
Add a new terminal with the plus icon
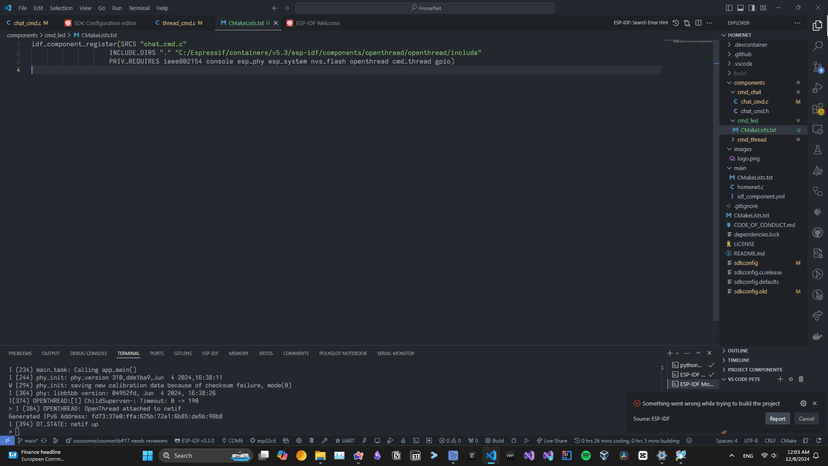pyautogui.click(x=670, y=353)
